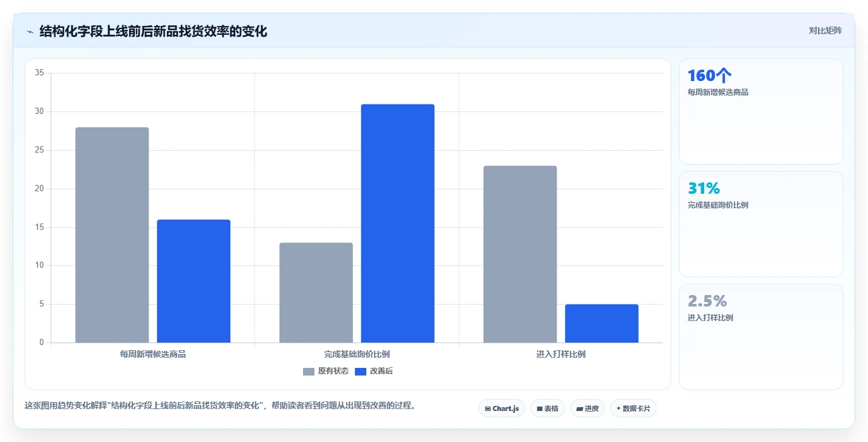The image size is (868, 442).
Task: Click the 每周新增候选商品 caption in stat card
Action: point(718,92)
